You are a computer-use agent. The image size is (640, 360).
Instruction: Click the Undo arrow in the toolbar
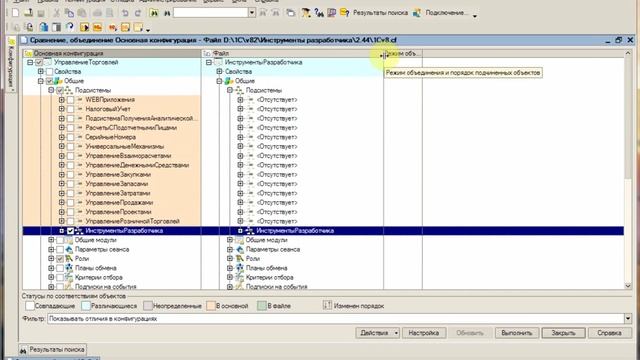[125, 13]
